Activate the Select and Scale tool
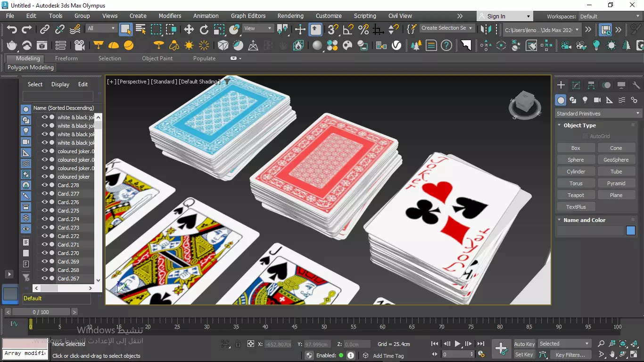 219,30
